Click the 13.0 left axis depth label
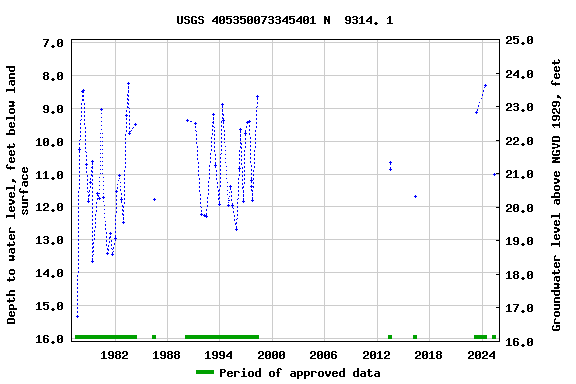This screenshot has height=384, width=576. tap(50, 240)
